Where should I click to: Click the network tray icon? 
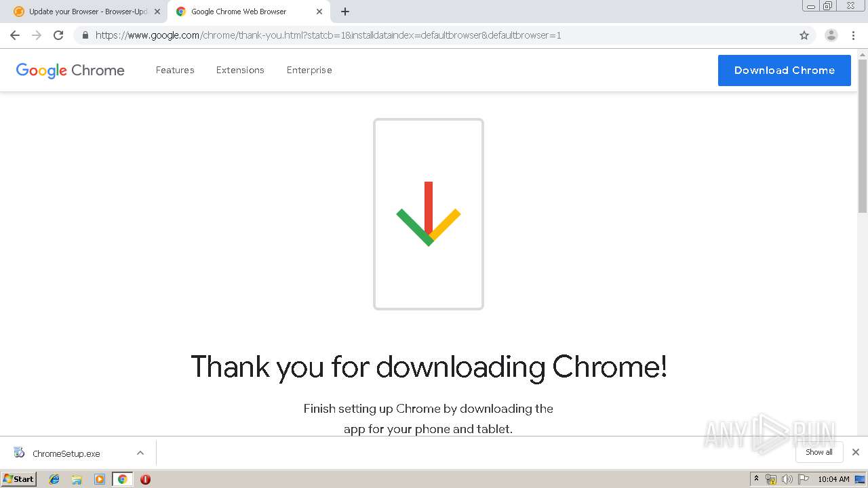point(771,479)
